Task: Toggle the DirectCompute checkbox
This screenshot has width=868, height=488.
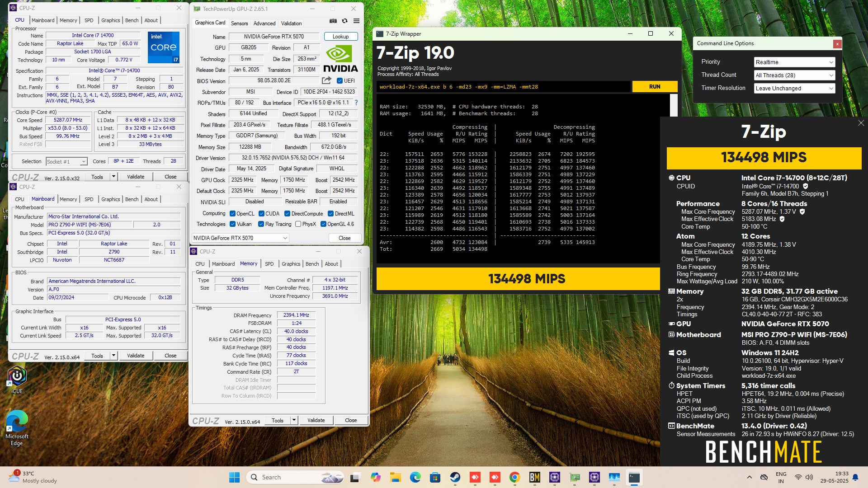Action: click(x=288, y=214)
